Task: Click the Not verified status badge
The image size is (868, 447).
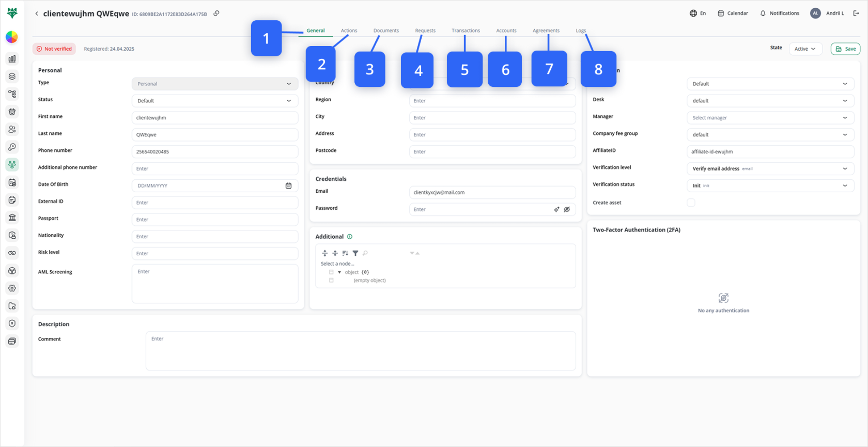Action: point(54,49)
